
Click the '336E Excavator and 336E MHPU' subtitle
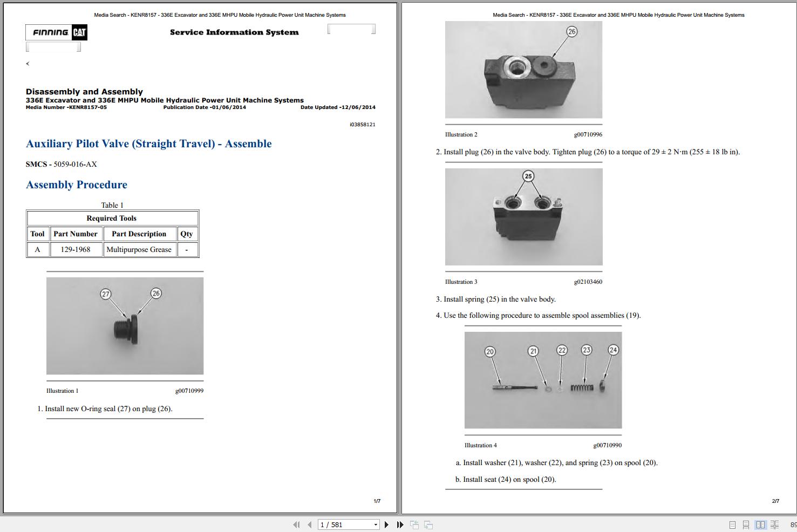click(x=165, y=100)
